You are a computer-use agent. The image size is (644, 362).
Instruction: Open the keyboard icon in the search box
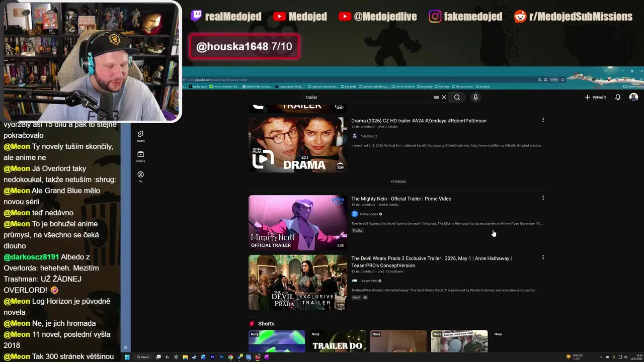pos(436,98)
